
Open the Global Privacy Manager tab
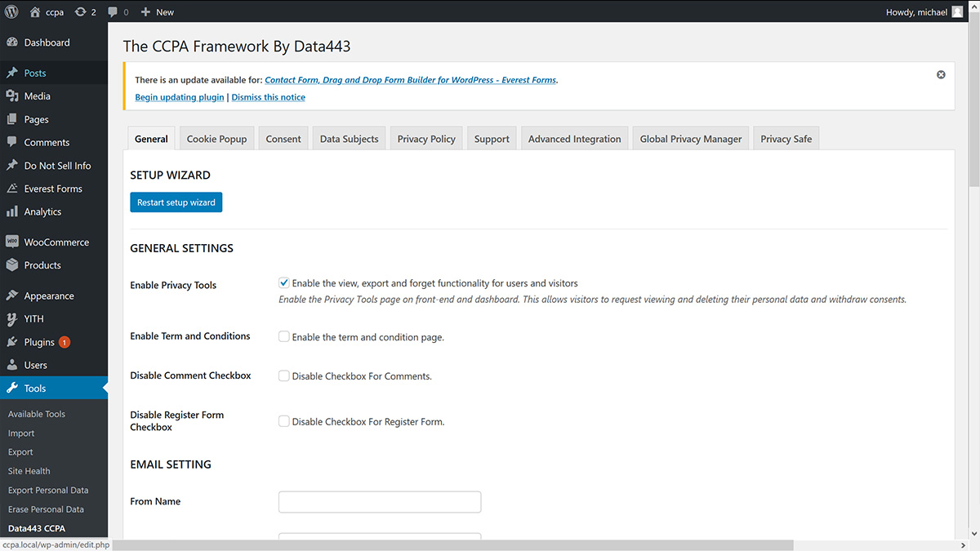click(691, 139)
